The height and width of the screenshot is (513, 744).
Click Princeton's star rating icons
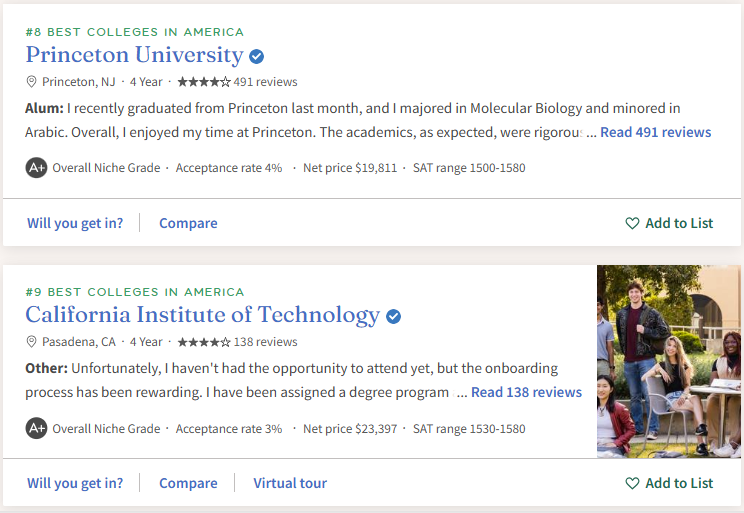click(x=203, y=82)
